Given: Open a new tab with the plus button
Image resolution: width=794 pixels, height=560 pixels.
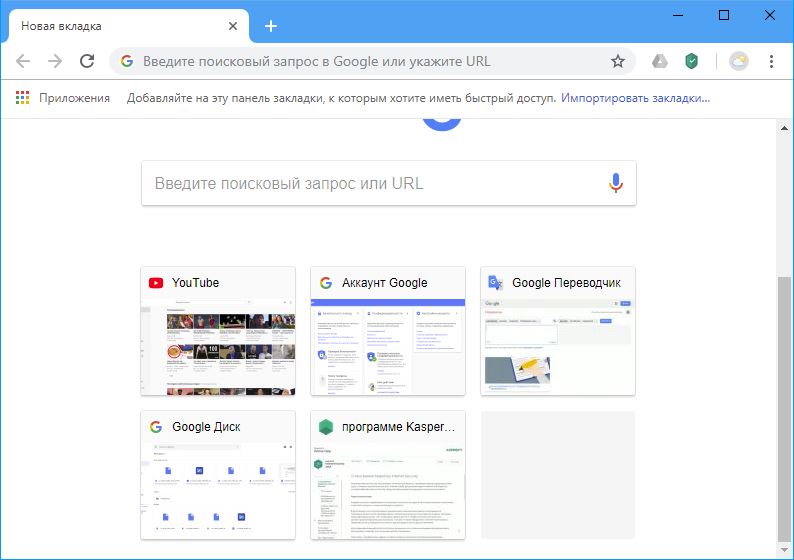Looking at the screenshot, I should point(271,26).
